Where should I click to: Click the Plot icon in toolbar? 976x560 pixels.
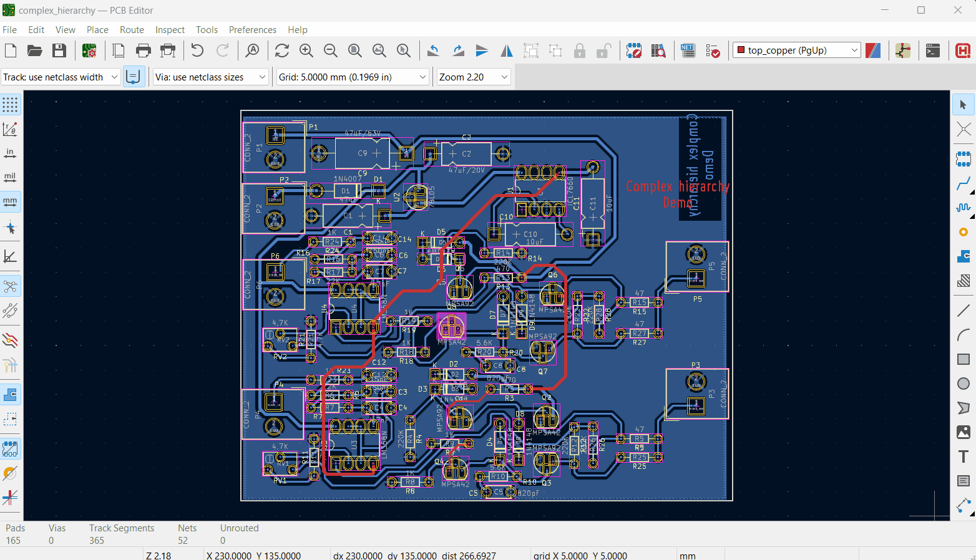tap(168, 51)
